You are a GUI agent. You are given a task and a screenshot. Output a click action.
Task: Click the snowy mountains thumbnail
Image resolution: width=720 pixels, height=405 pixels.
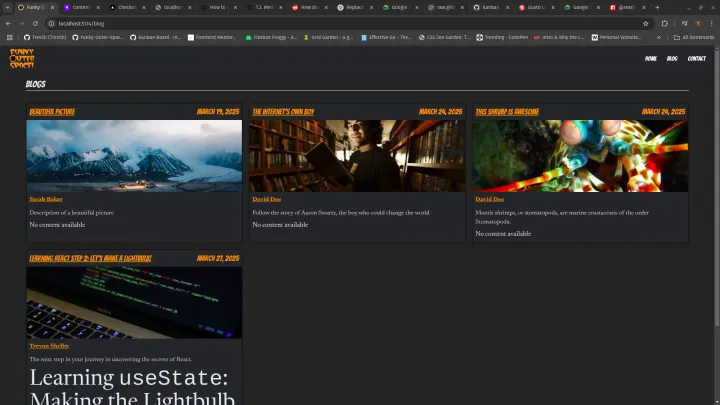tap(134, 156)
